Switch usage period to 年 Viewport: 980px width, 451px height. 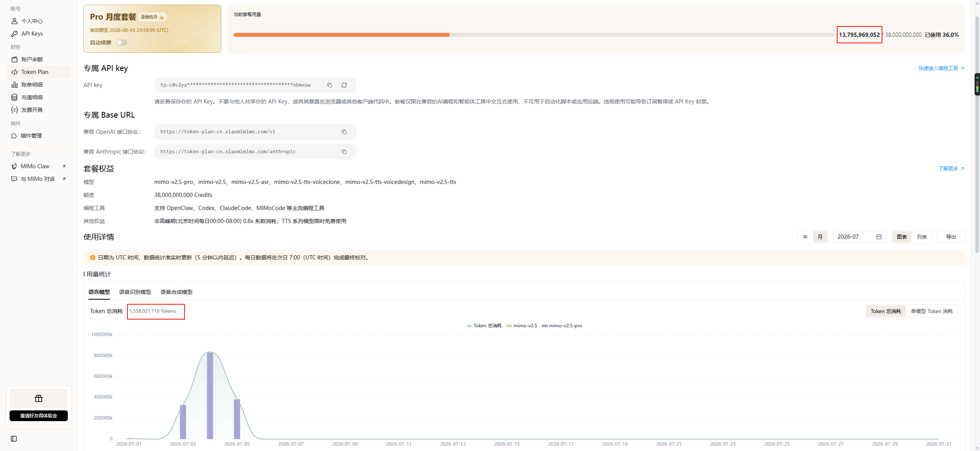pyautogui.click(x=805, y=237)
